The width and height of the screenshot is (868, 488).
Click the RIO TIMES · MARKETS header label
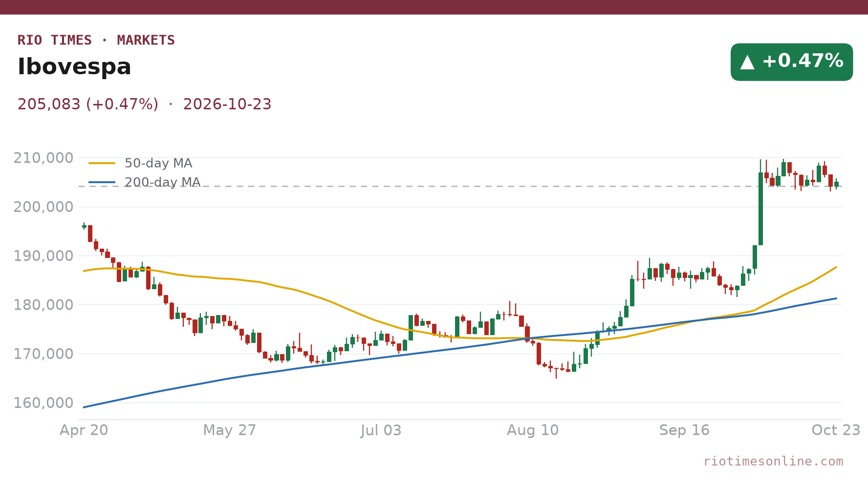[x=96, y=40]
